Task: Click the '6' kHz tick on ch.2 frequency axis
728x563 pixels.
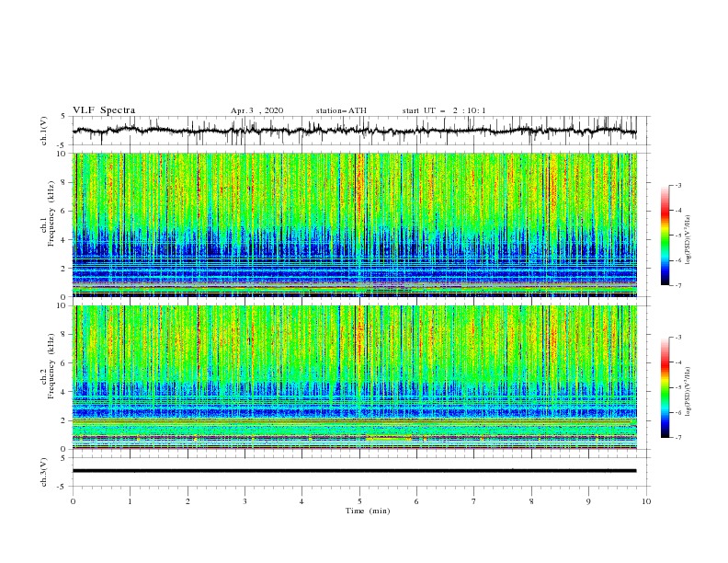Action: 63,363
